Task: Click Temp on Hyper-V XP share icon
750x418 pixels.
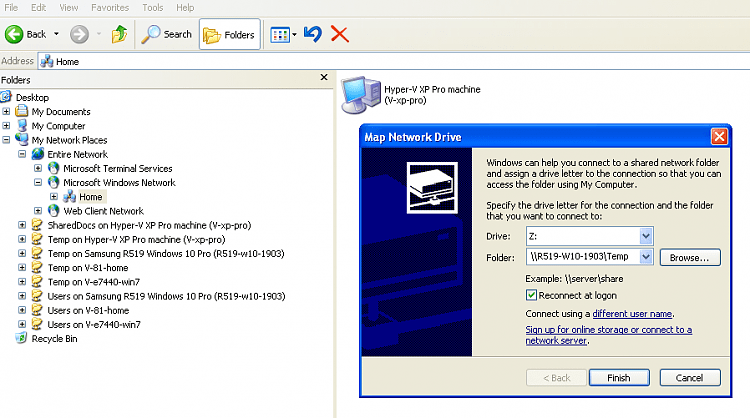Action: (x=37, y=239)
